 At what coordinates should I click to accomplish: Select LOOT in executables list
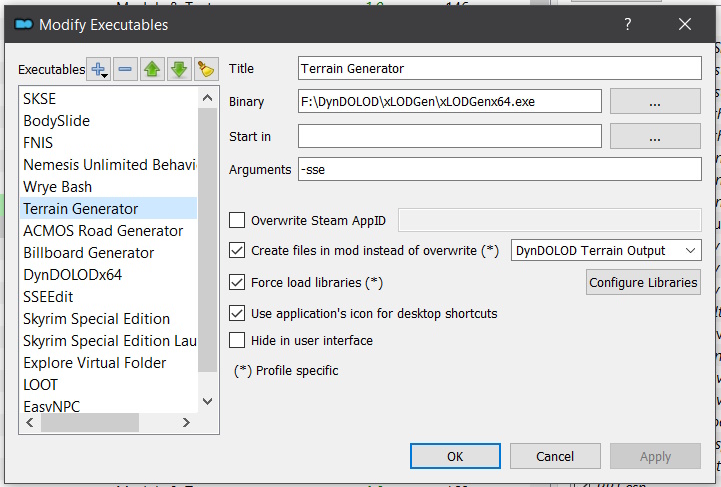109,385
